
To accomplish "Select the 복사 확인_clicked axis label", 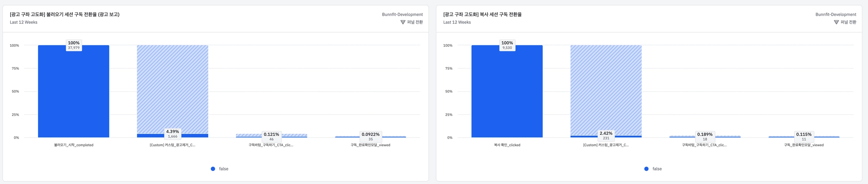I will click(507, 145).
